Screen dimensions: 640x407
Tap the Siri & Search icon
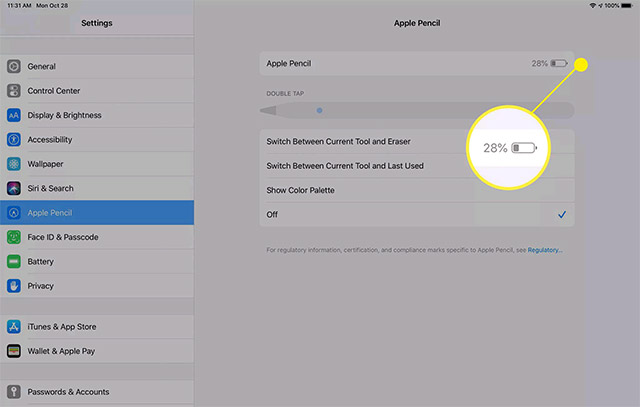(x=15, y=188)
